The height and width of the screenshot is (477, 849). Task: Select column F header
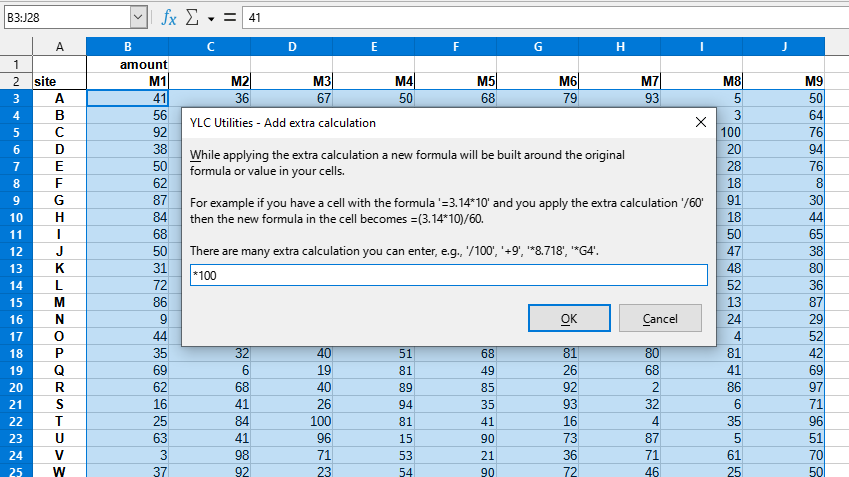456,47
